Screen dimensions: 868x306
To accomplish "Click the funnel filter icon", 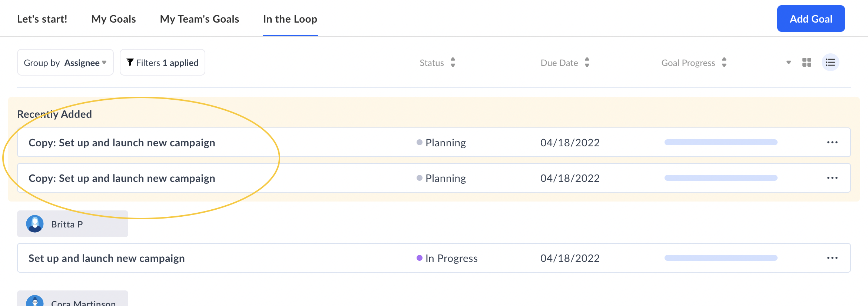I will coord(130,62).
